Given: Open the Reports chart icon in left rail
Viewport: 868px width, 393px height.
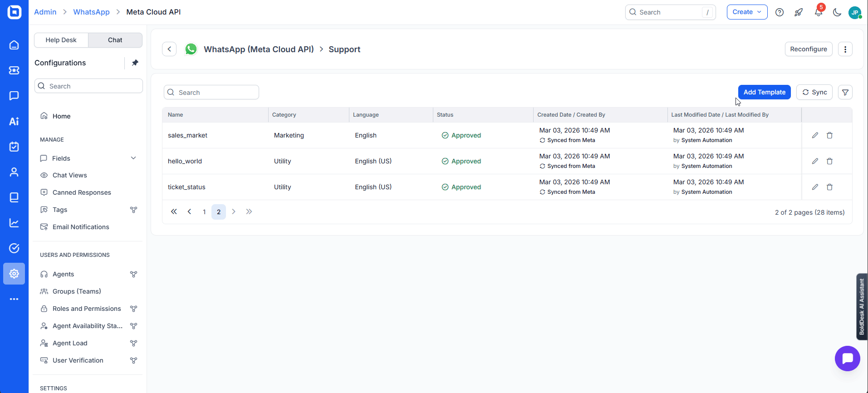Looking at the screenshot, I should click(x=14, y=223).
